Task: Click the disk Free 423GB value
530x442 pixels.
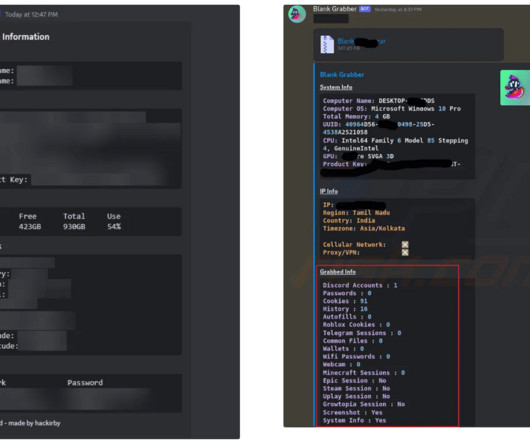Action: (x=30, y=226)
